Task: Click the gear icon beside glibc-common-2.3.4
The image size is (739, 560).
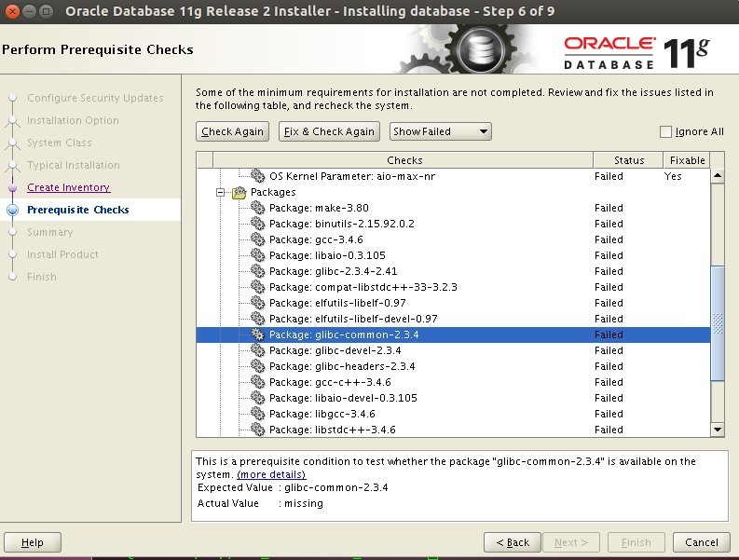Action: pos(257,335)
